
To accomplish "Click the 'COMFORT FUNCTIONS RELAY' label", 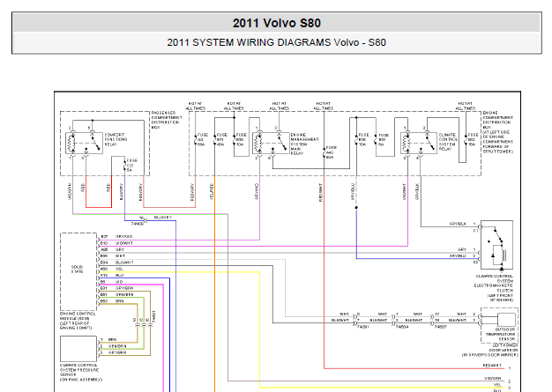I will (x=116, y=139).
